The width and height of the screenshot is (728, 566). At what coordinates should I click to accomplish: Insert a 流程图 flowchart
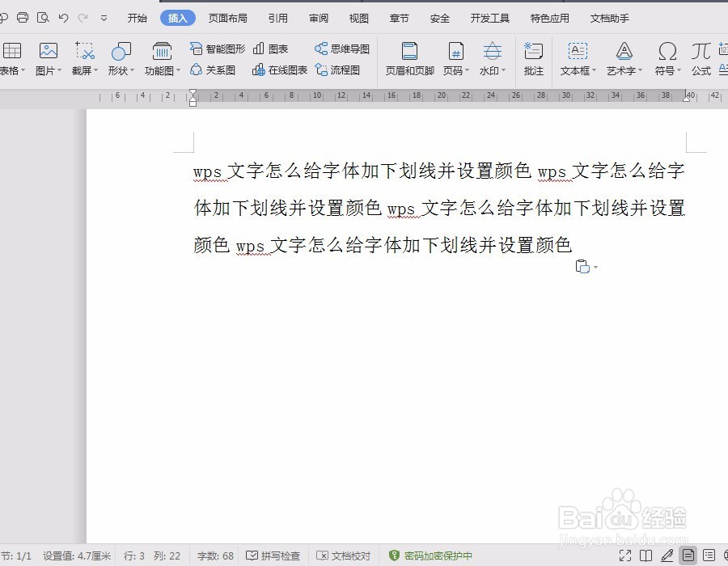337,70
